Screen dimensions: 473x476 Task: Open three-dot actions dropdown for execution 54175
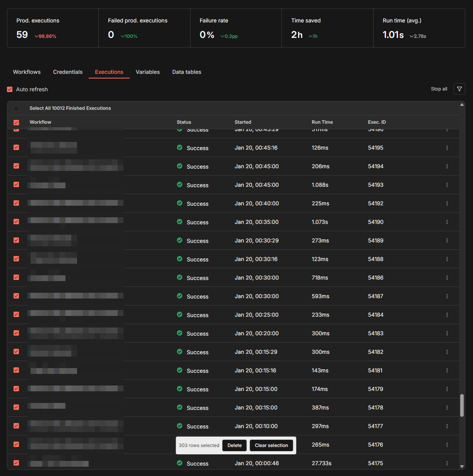coord(447,463)
